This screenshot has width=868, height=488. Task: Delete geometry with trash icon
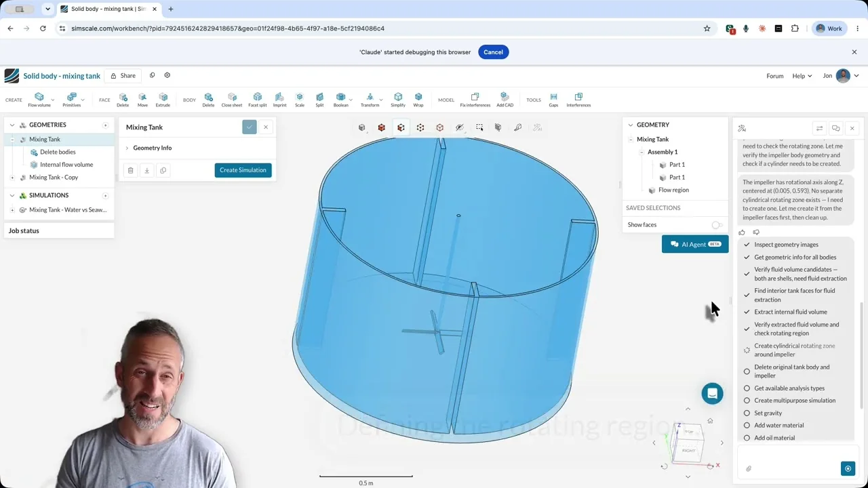(130, 170)
